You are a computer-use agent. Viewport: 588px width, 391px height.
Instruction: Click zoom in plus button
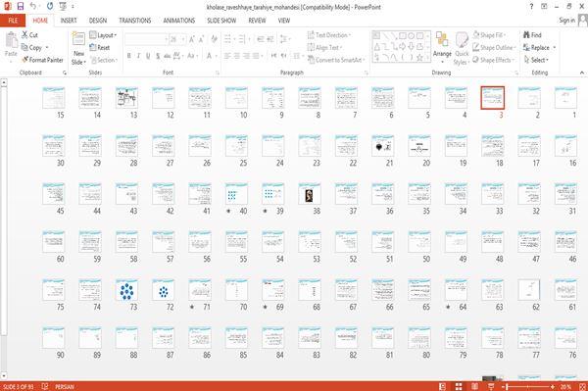tap(553, 386)
